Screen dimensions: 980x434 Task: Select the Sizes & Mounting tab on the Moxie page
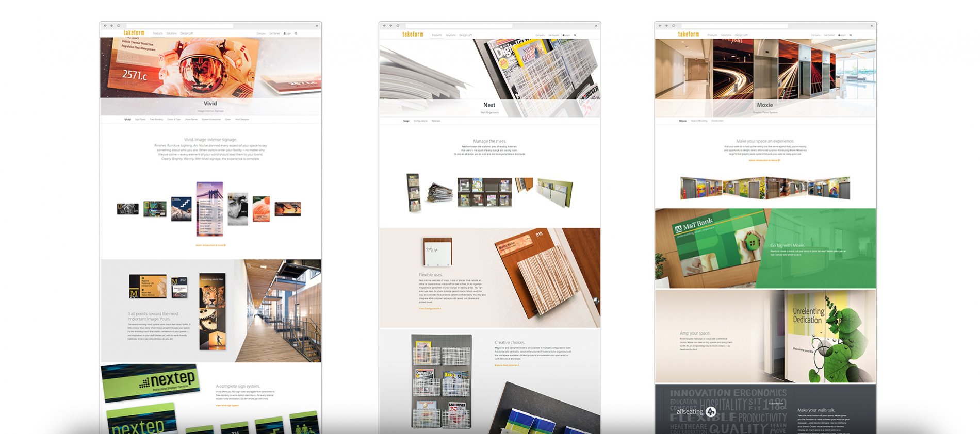(x=699, y=121)
